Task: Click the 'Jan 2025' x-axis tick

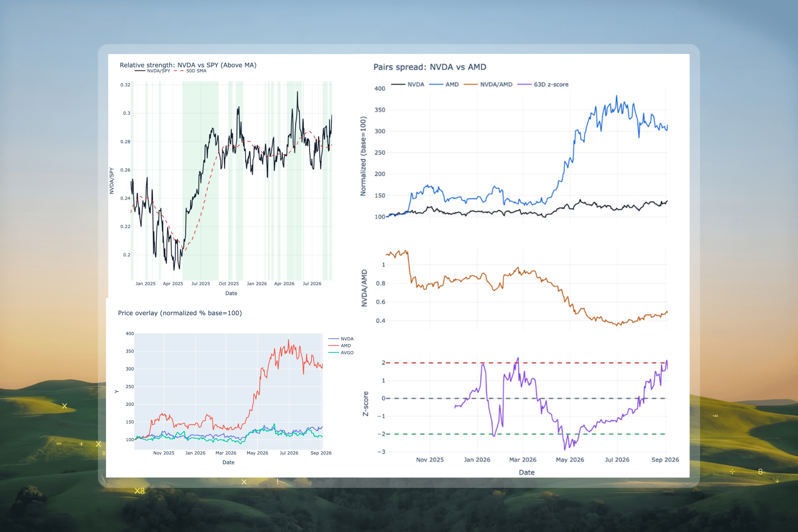Action: (146, 284)
